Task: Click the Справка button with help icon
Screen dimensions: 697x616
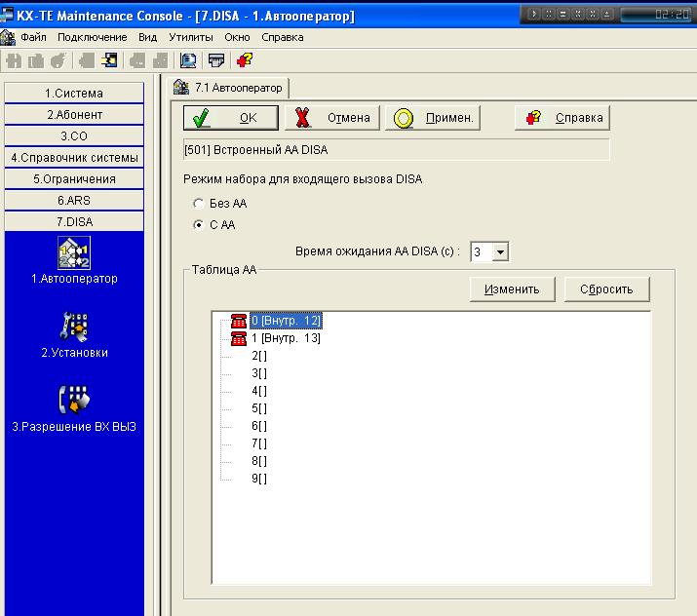Action: 562,118
